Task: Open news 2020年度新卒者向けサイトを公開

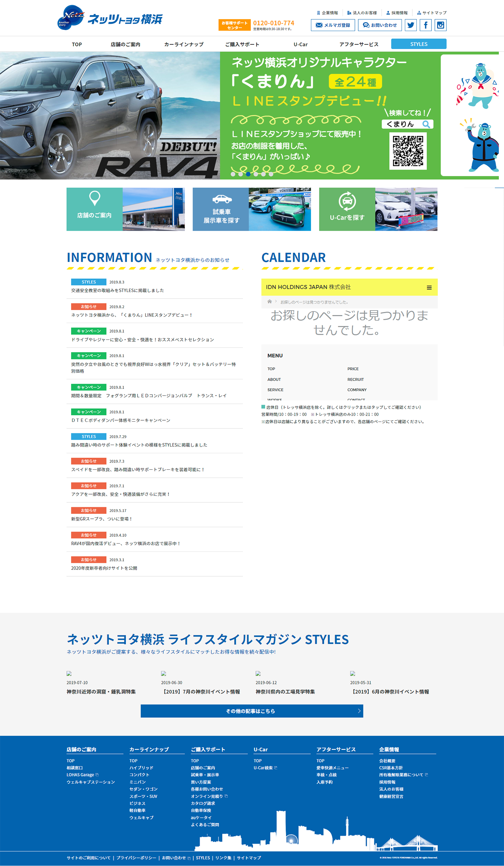Action: [x=104, y=568]
